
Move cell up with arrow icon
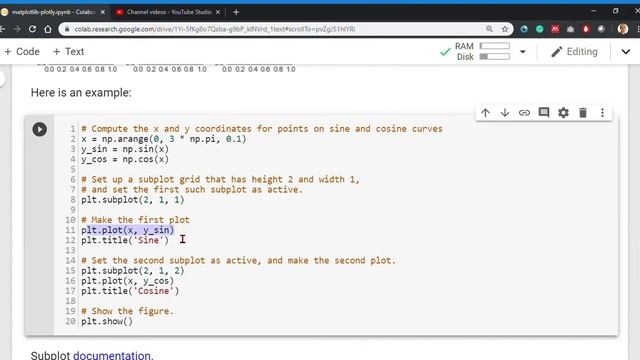485,113
